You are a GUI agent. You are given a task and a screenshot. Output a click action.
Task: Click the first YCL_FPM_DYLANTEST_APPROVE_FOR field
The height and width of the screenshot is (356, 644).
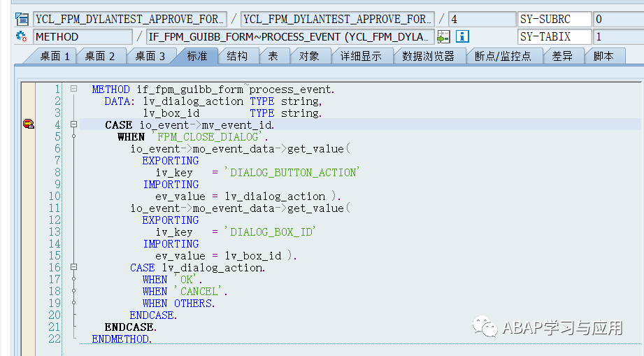130,19
